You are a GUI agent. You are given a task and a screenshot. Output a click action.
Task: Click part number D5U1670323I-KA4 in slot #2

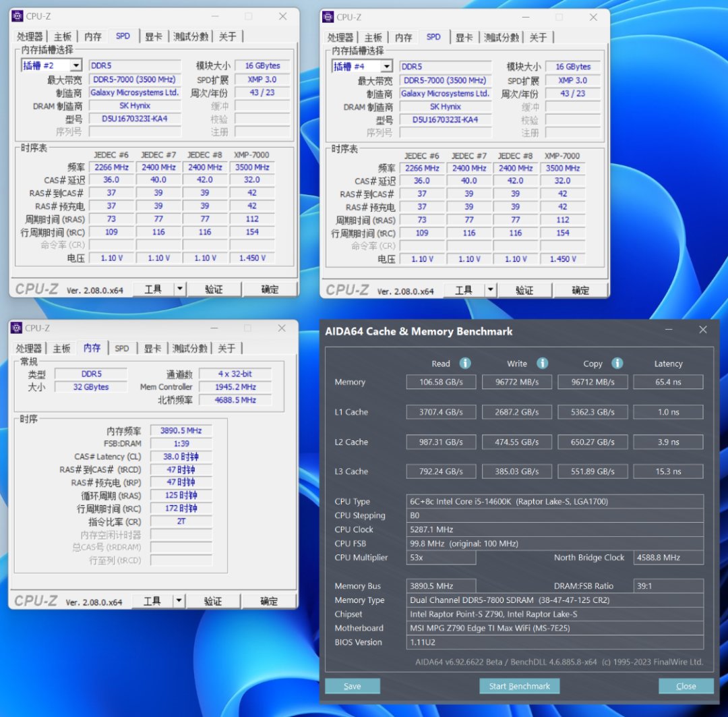click(x=135, y=119)
